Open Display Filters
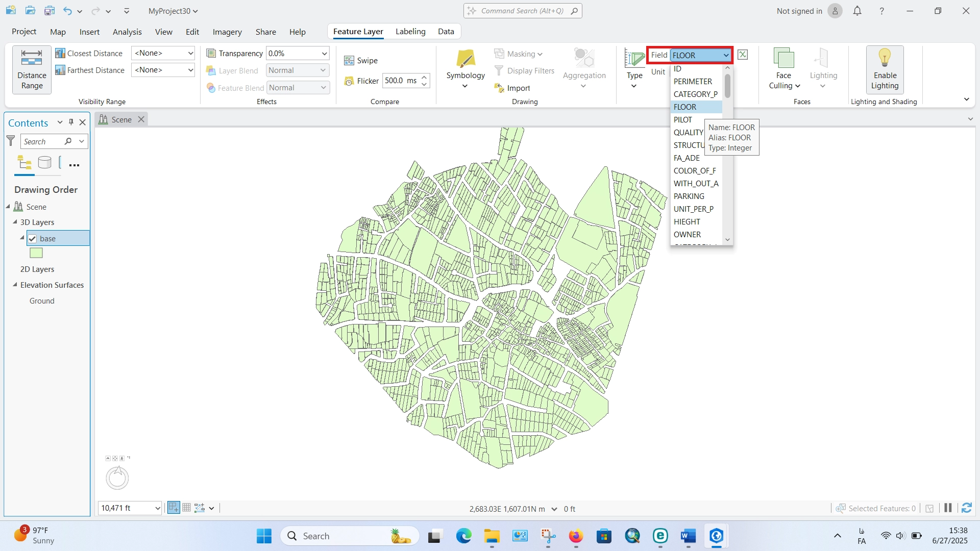 [524, 71]
